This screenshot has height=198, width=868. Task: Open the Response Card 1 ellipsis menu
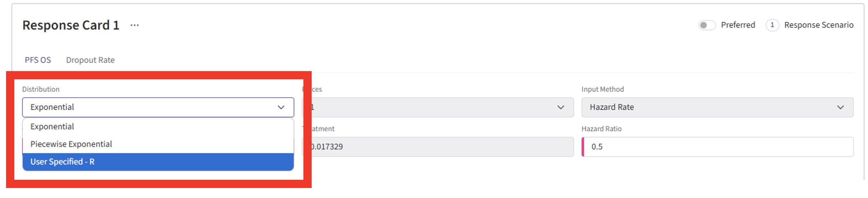coord(135,25)
